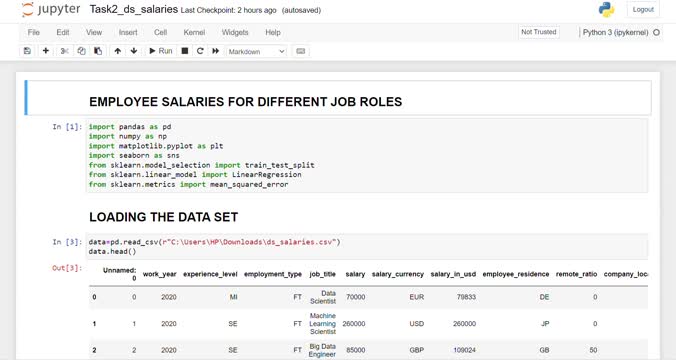Click the salary_in_usd column header
This screenshot has height=360, width=676.
(x=453, y=274)
